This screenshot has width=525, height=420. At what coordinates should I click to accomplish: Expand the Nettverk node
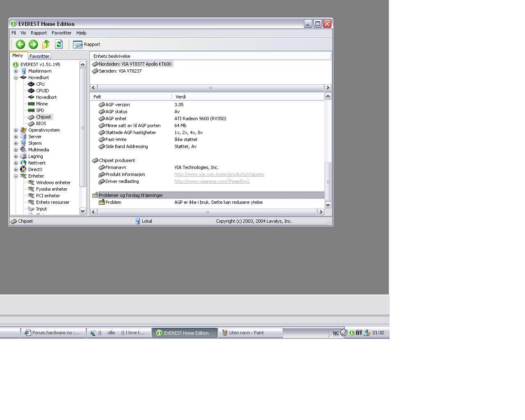16,163
